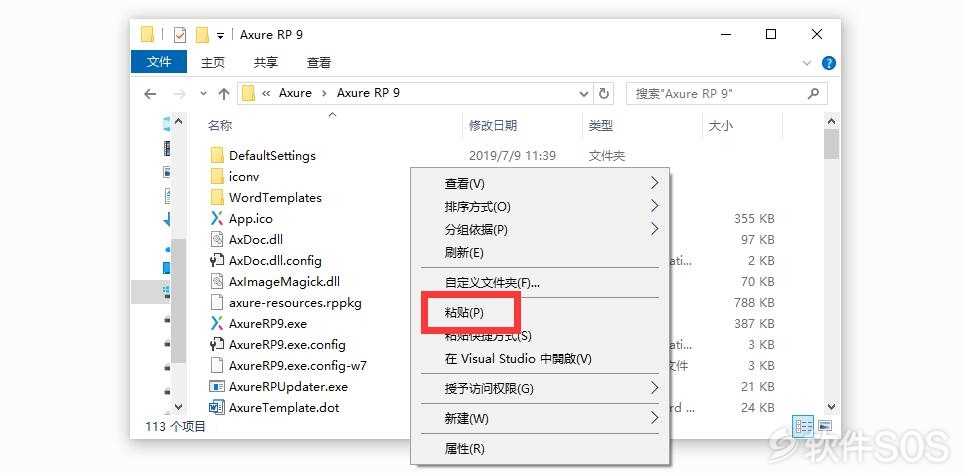Choose 粘贴快捷方式(S) menu entry
This screenshot has height=473, width=964.
click(x=540, y=336)
